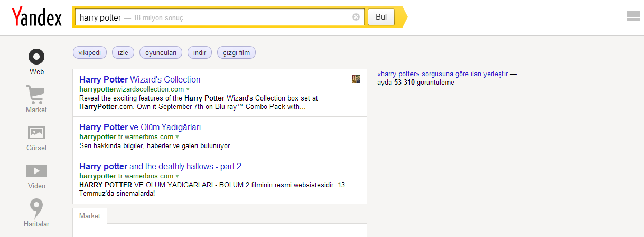The image size is (644, 237).
Task: Click the Bul search button
Action: [x=381, y=17]
